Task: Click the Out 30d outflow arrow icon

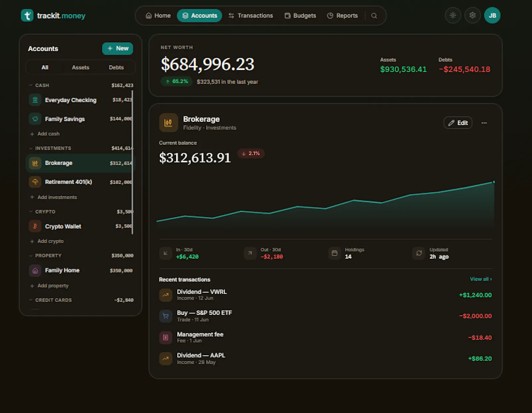Action: (x=250, y=253)
